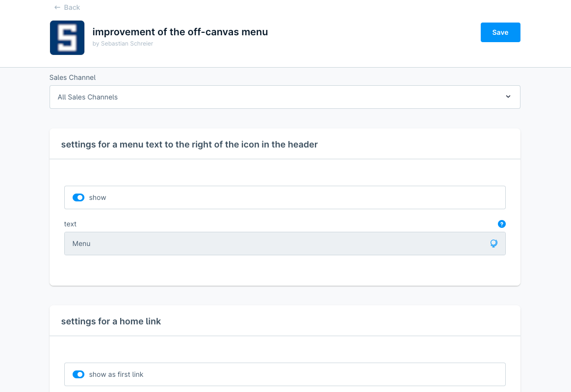The height and width of the screenshot is (392, 571).
Task: Select the menu text settings card header
Action: (189, 145)
